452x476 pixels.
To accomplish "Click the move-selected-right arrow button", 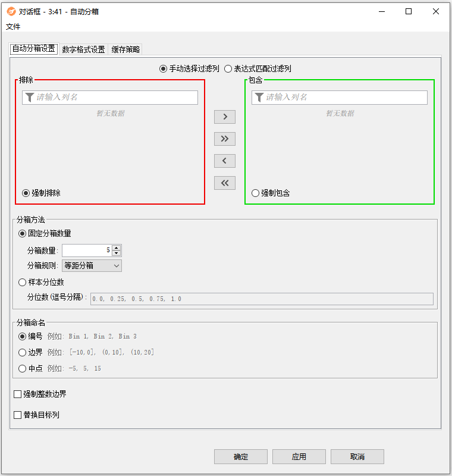I will point(224,117).
